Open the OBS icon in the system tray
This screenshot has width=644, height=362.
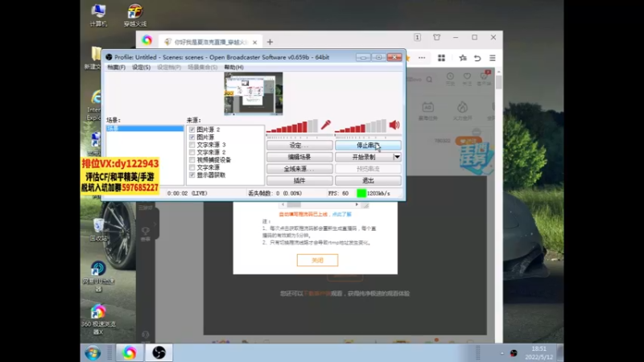pyautogui.click(x=514, y=353)
